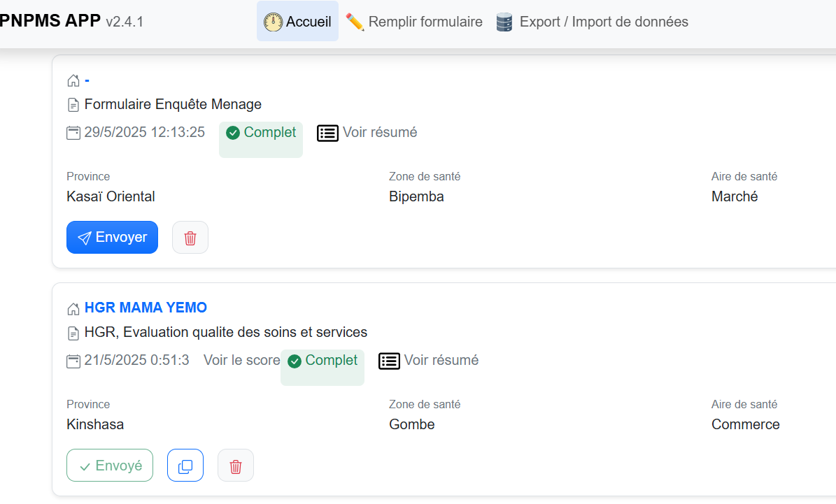Click the trash icon on the HGR MAMA YEMO card

point(235,465)
